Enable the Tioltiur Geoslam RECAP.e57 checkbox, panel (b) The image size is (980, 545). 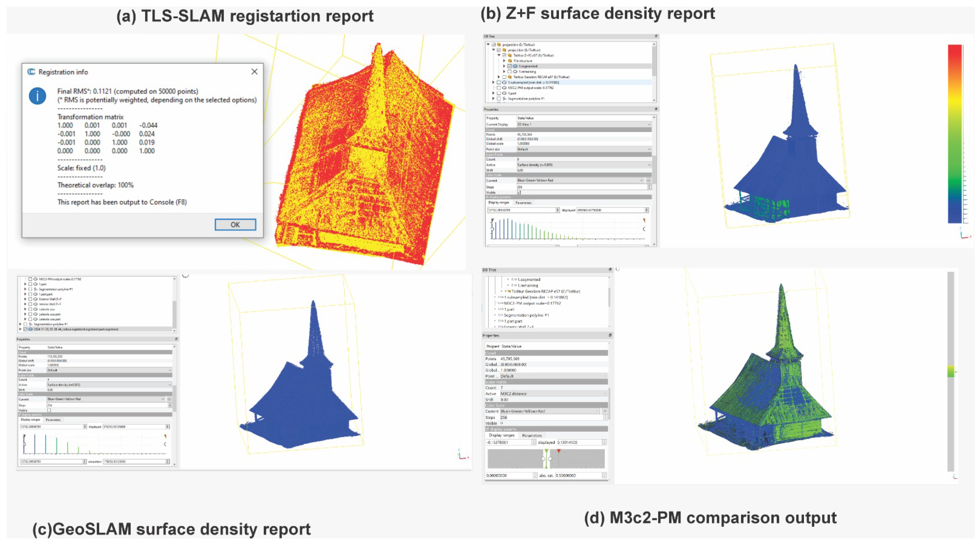point(504,77)
